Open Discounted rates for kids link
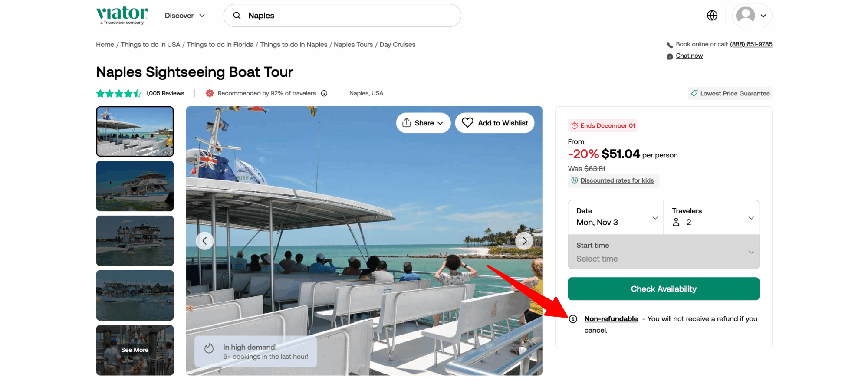The width and height of the screenshot is (868, 387). pos(617,180)
